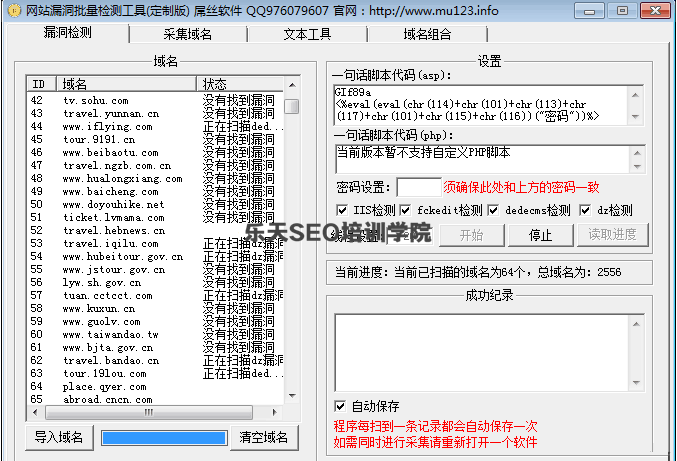Select row www.iflying.com
Screen dimensions: 677x461
tap(155, 126)
